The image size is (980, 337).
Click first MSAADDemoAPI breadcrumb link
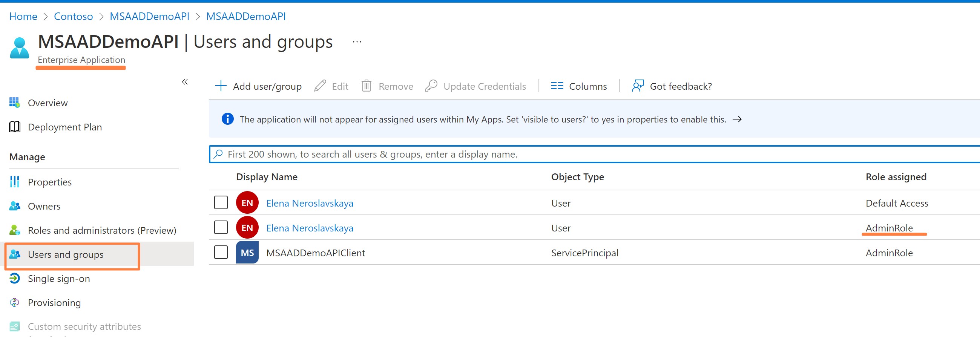(150, 16)
